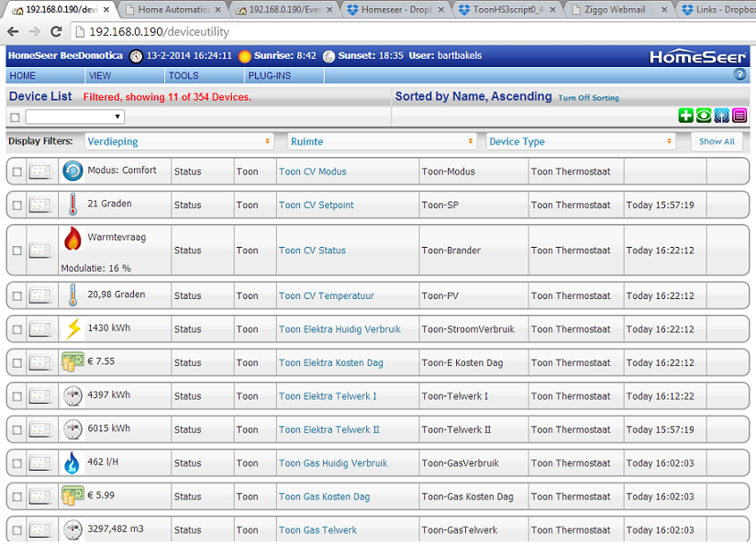This screenshot has height=546, width=756.
Task: Click the Turn Off Sorting link
Action: [588, 98]
